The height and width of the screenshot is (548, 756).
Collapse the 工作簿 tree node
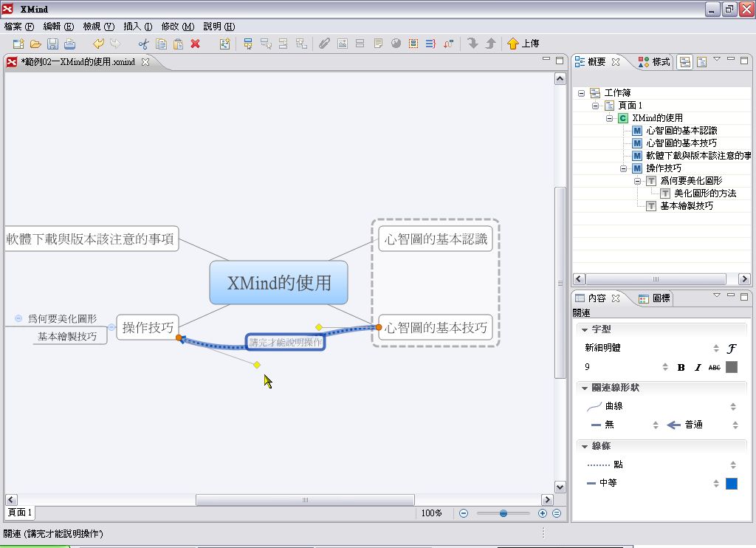tap(582, 93)
